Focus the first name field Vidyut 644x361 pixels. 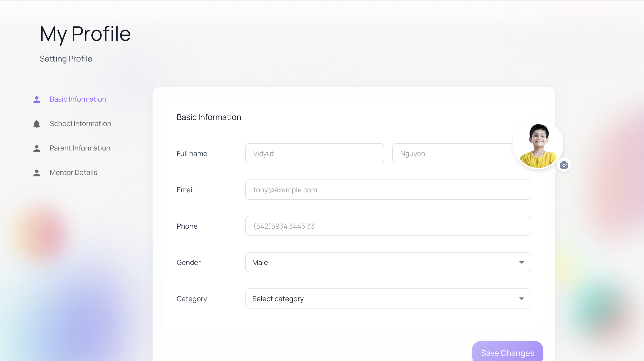pos(314,153)
